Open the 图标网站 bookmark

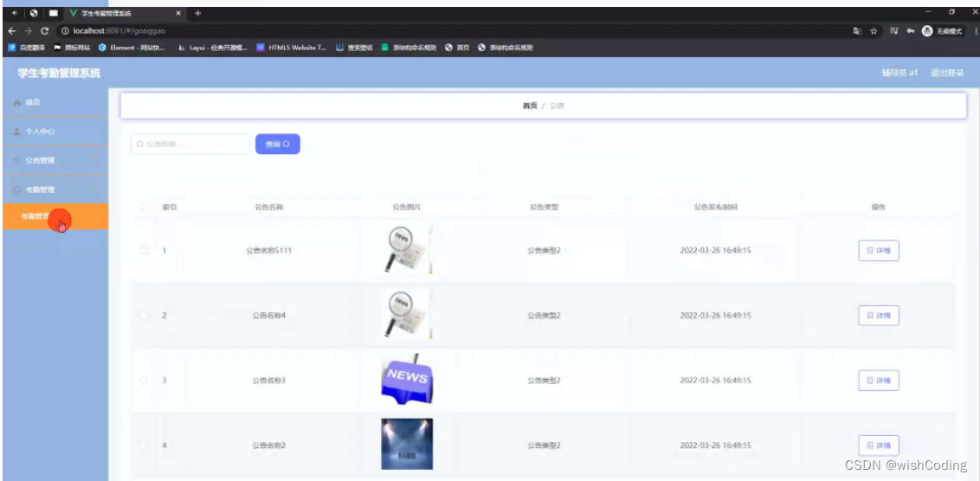72,48
